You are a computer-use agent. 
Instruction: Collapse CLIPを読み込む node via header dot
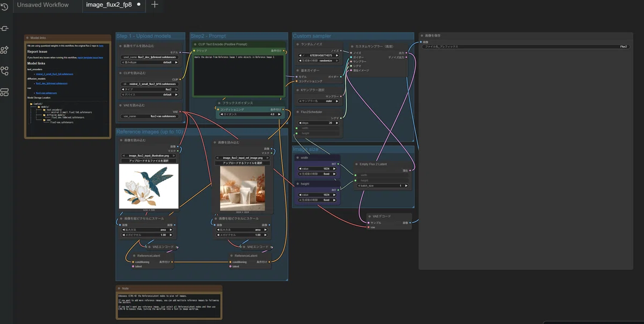click(120, 72)
